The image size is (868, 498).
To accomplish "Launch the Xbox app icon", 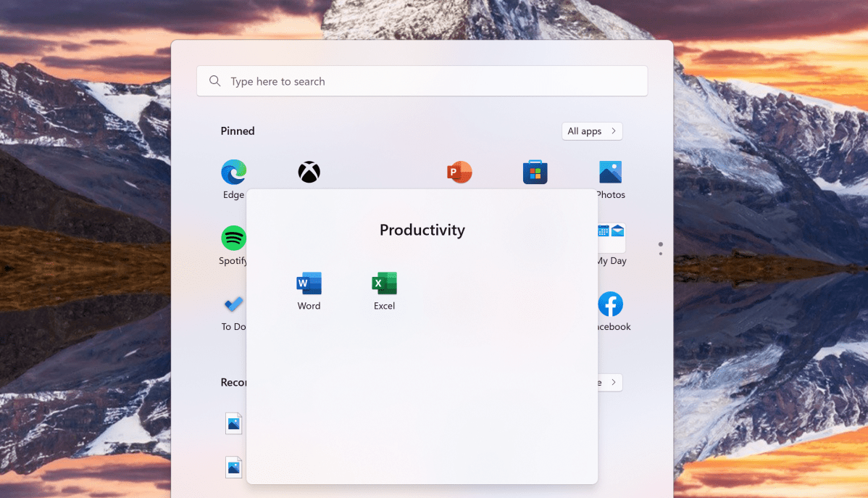I will (x=309, y=173).
